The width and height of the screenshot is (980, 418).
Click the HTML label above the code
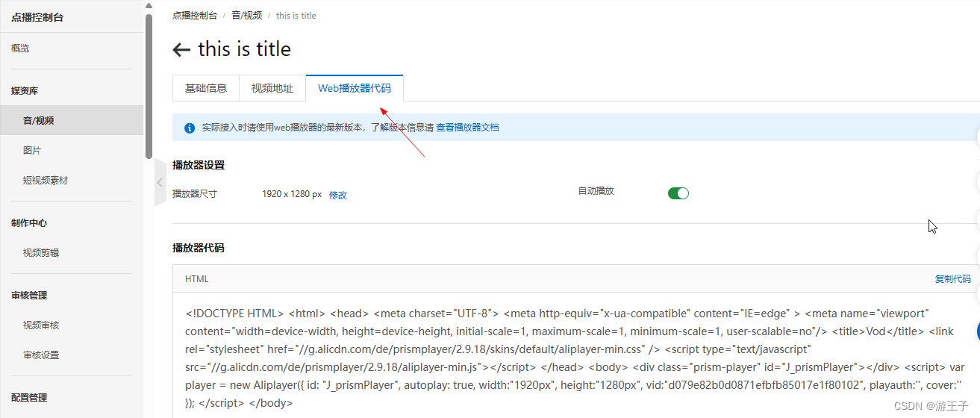click(x=197, y=279)
